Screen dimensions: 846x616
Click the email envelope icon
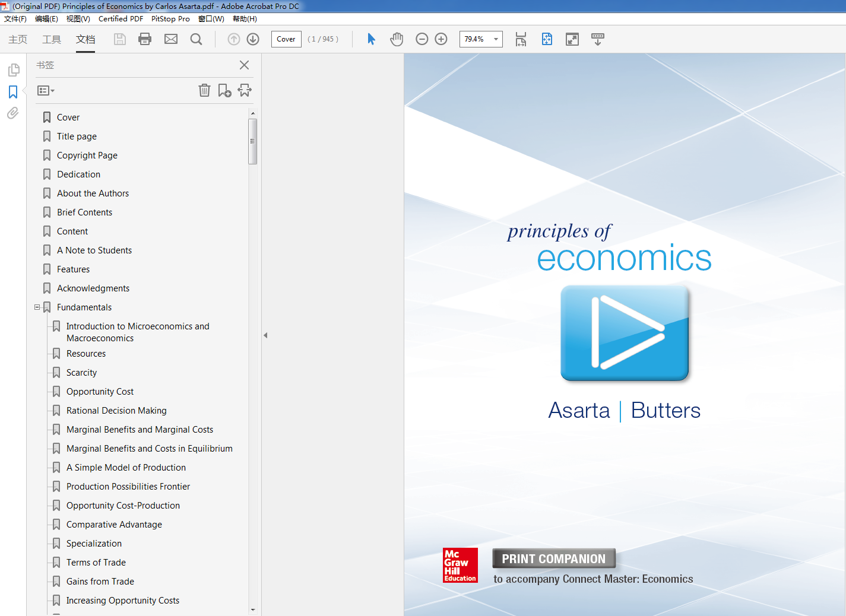(171, 39)
